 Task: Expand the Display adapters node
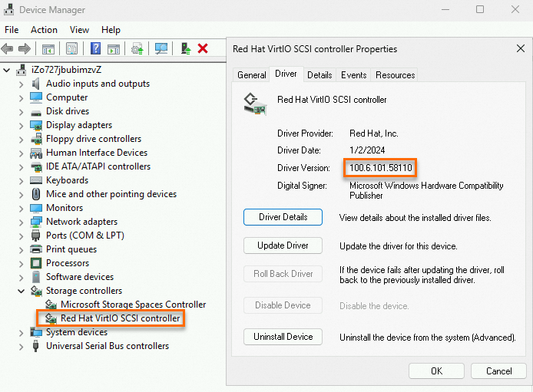click(21, 126)
